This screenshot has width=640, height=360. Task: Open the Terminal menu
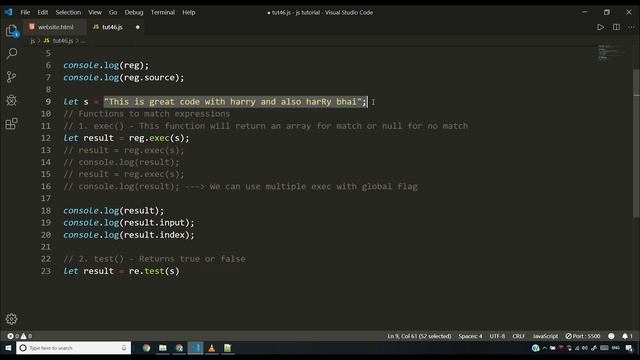163,12
